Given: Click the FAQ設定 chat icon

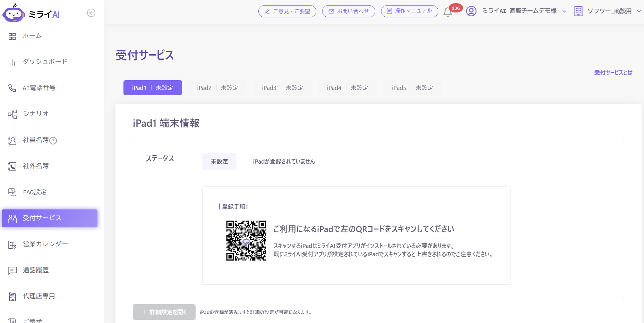Looking at the screenshot, I should (x=12, y=192).
